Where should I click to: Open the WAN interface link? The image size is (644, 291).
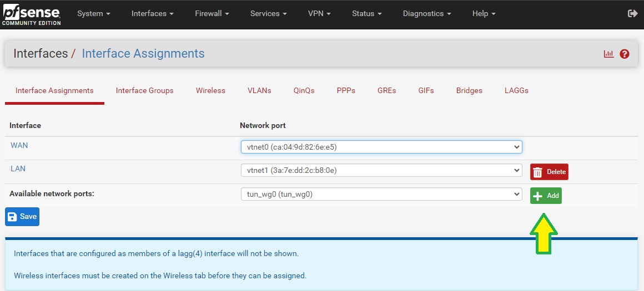(19, 145)
